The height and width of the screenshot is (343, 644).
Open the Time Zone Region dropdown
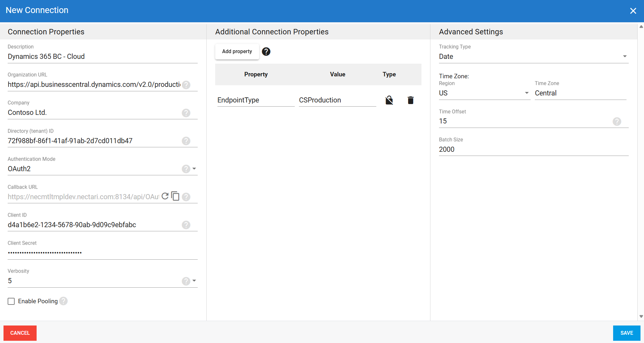485,93
